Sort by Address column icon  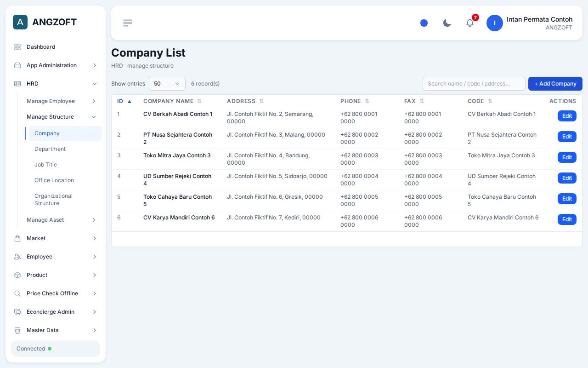point(261,101)
